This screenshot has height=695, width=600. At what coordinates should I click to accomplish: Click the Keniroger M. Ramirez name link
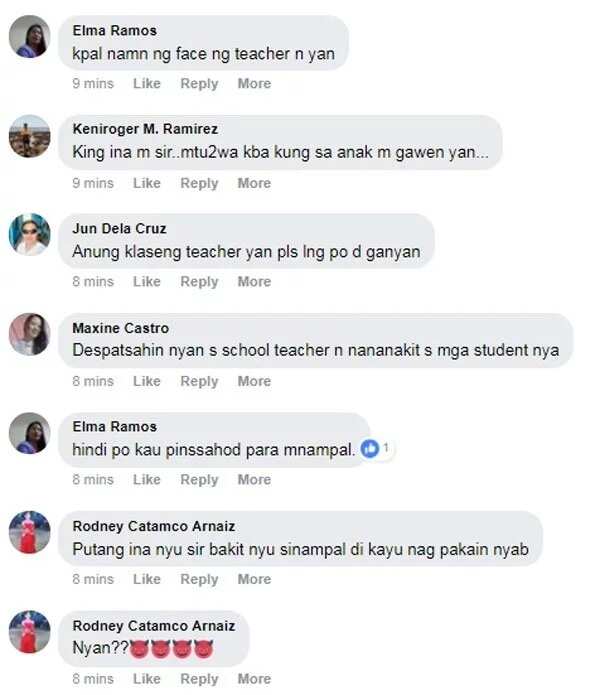click(145, 129)
